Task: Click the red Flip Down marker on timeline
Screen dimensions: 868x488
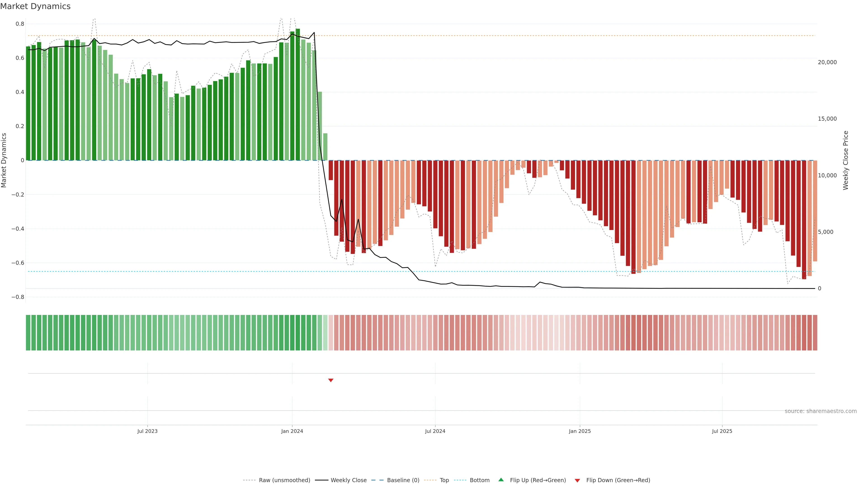Action: coord(330,380)
